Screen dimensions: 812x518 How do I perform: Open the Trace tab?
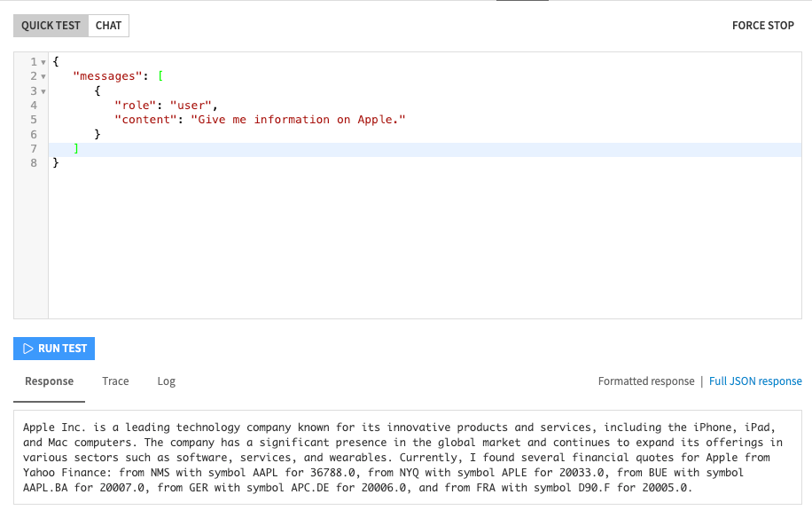pos(115,381)
